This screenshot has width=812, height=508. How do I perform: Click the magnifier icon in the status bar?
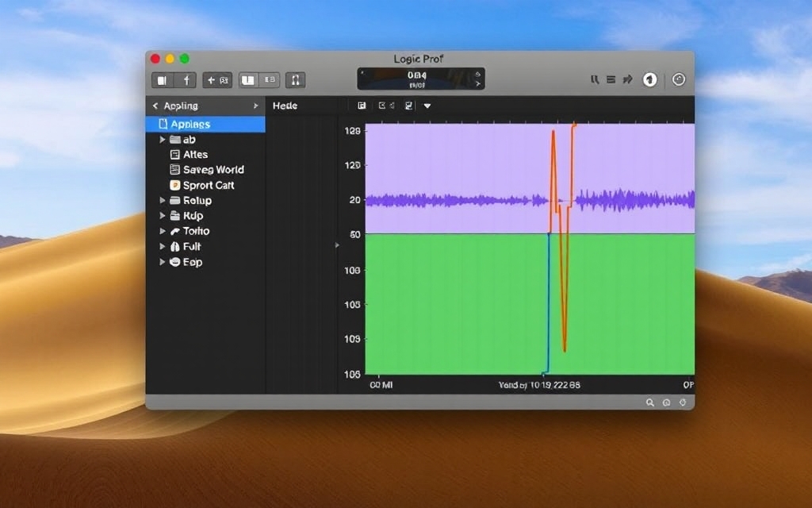click(650, 402)
